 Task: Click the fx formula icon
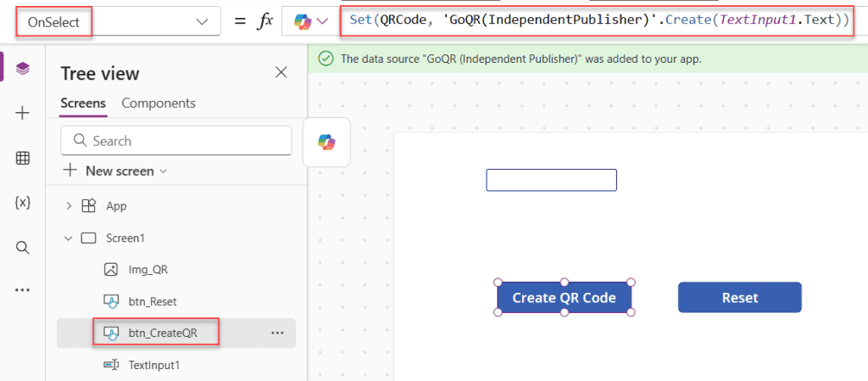[266, 21]
